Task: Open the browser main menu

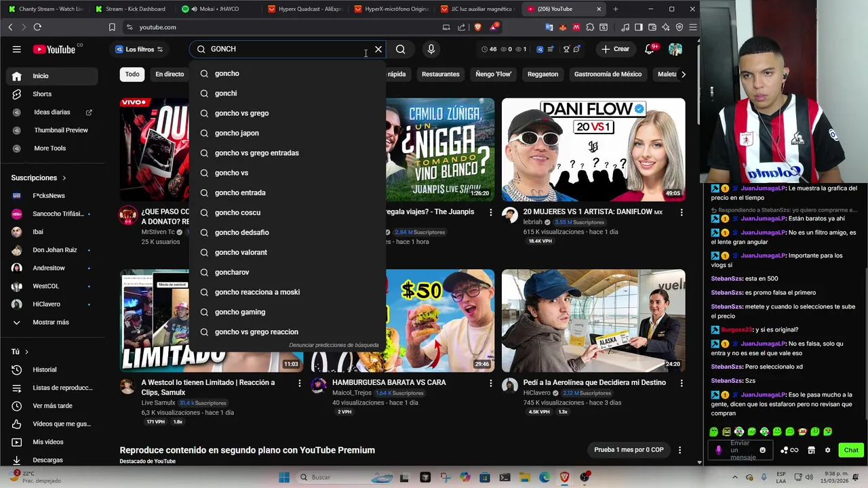Action: click(x=692, y=27)
